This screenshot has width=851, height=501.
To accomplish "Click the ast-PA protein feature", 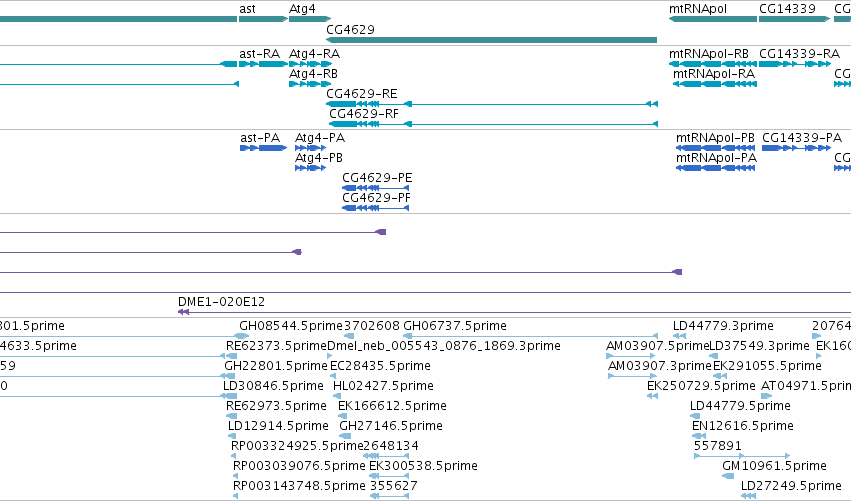I will point(263,148).
